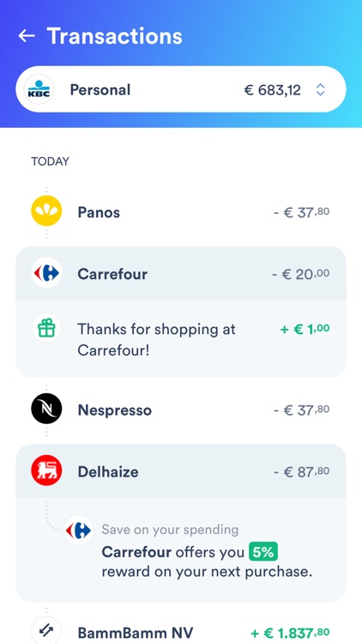Open the Thanks for shopping reward entry
The height and width of the screenshot is (644, 362).
click(x=181, y=339)
